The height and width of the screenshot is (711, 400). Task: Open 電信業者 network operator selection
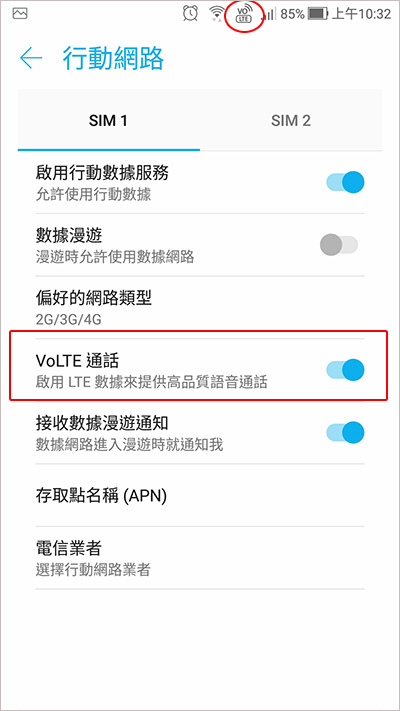point(200,558)
